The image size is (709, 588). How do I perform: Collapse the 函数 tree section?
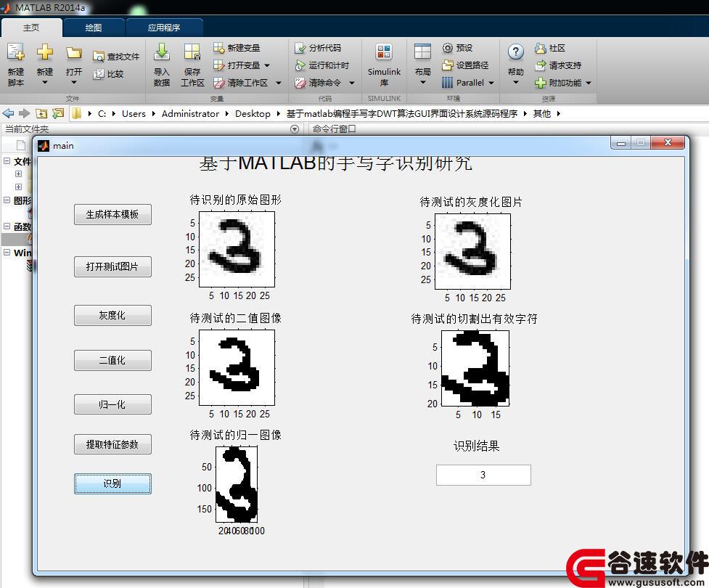pyautogui.click(x=7, y=226)
